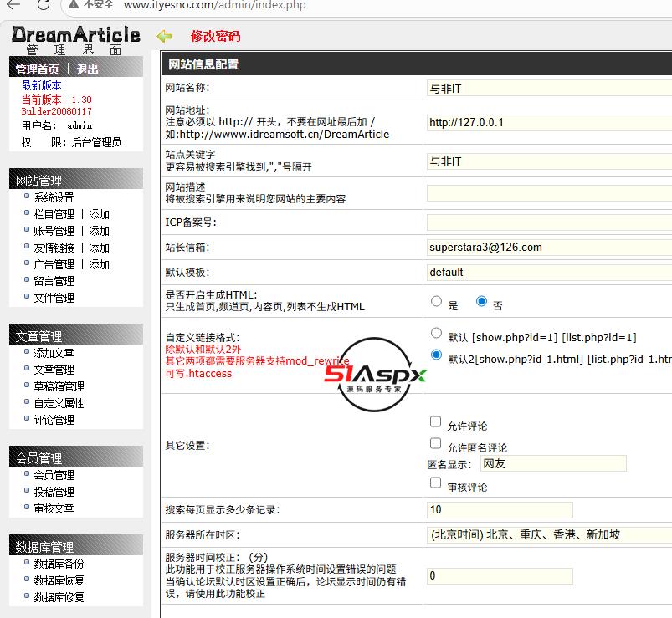The width and height of the screenshot is (672, 618).
Task: Click the 匿名显示 input field
Action: click(x=553, y=463)
